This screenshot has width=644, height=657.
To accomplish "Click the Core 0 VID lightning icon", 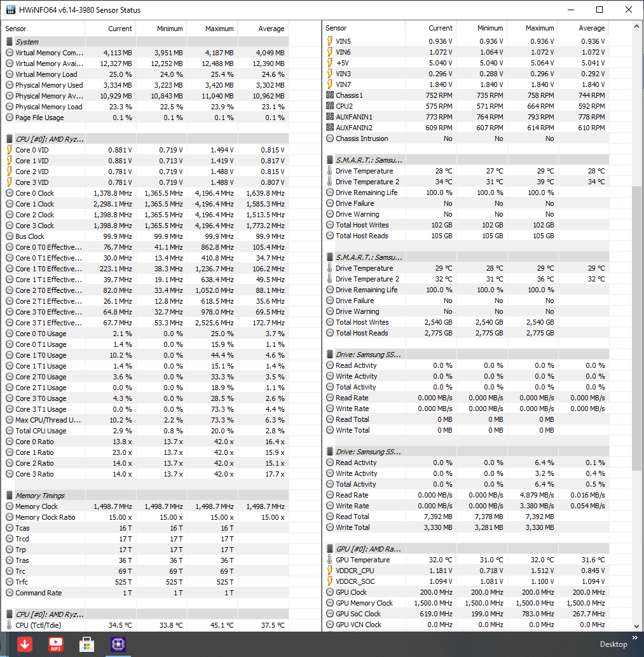I will (x=10, y=149).
